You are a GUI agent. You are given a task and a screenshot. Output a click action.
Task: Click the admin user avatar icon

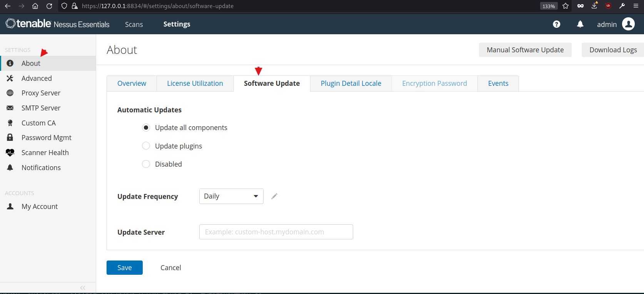[628, 24]
